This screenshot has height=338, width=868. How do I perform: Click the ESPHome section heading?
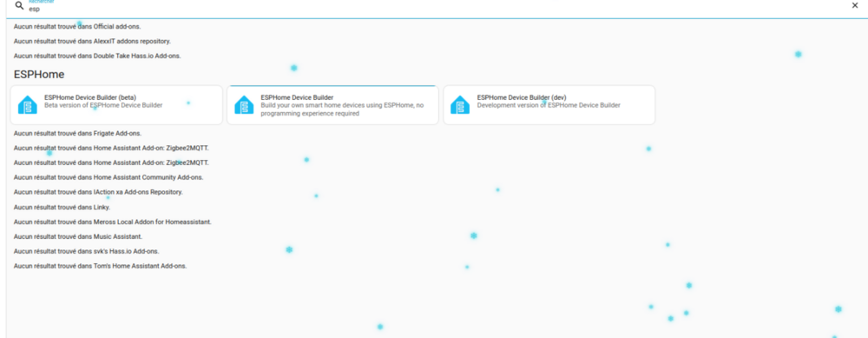coord(39,74)
